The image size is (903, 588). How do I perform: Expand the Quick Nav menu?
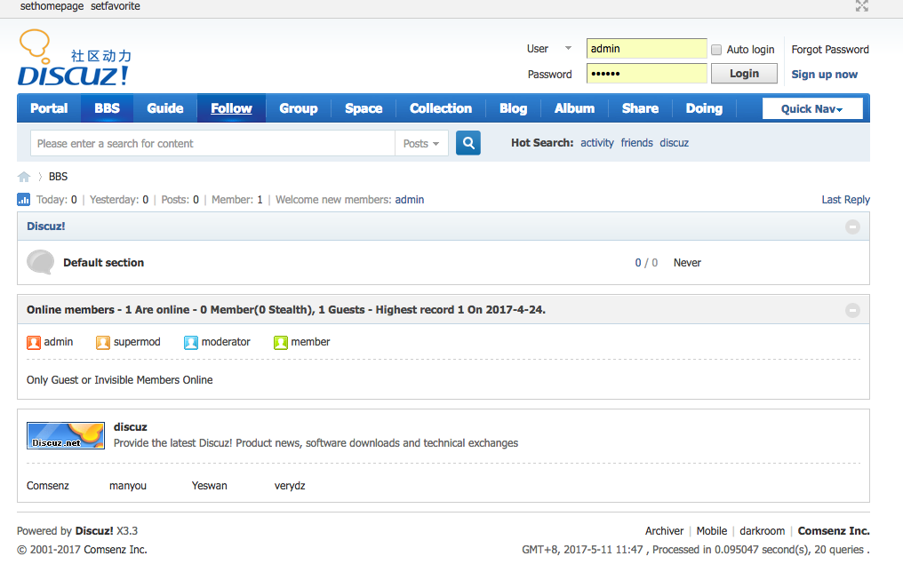tap(812, 108)
